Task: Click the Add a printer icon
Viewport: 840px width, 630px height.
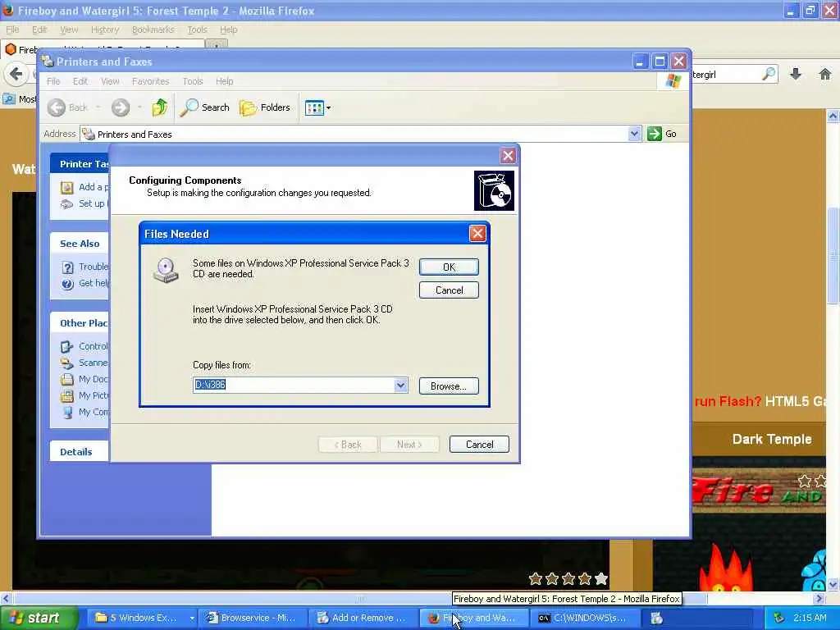Action: point(67,188)
